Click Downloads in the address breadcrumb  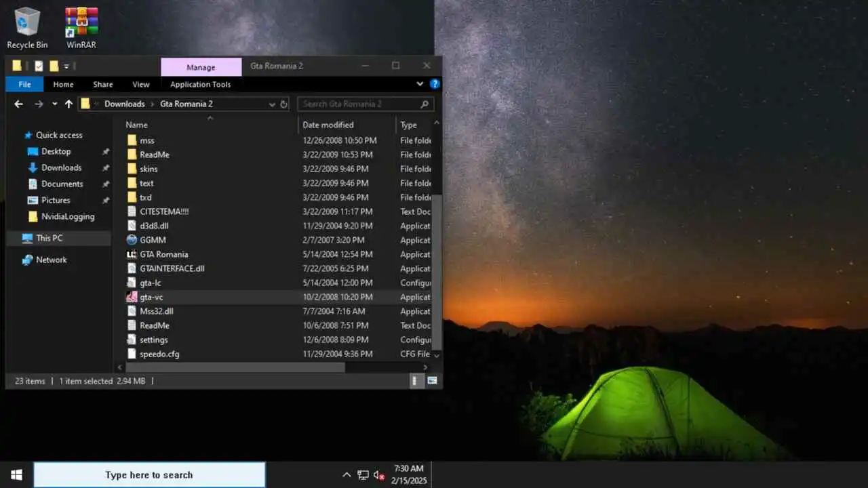pos(125,104)
